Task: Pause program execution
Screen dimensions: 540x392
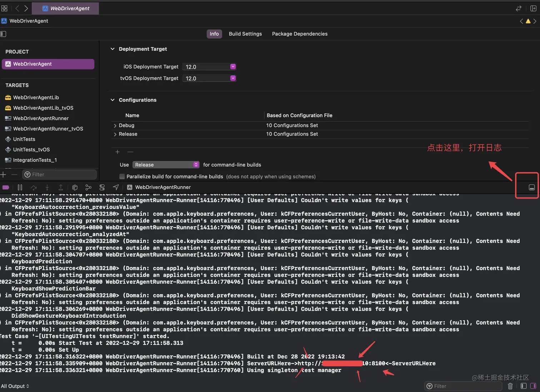Action: pos(20,187)
